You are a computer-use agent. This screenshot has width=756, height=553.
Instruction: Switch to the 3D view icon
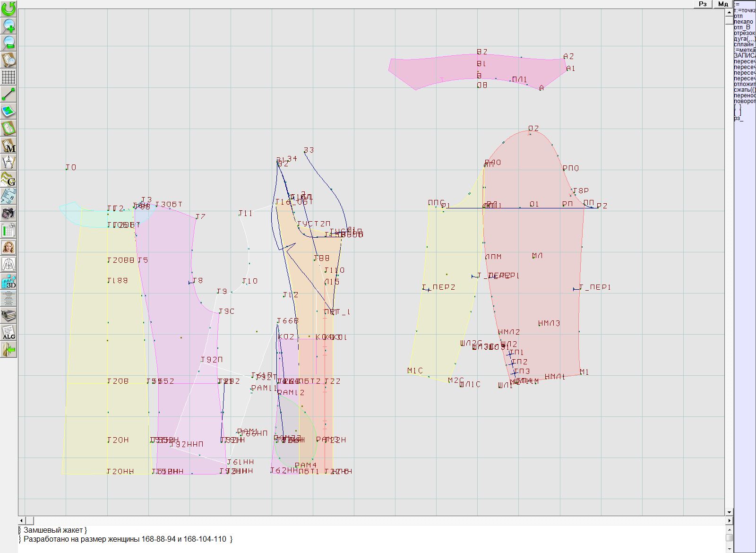[x=9, y=281]
